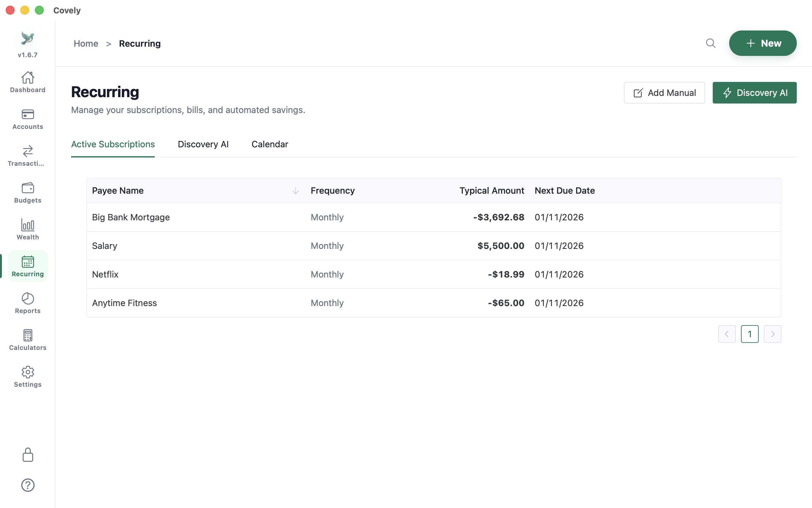Open the help question mark icon

(x=28, y=485)
